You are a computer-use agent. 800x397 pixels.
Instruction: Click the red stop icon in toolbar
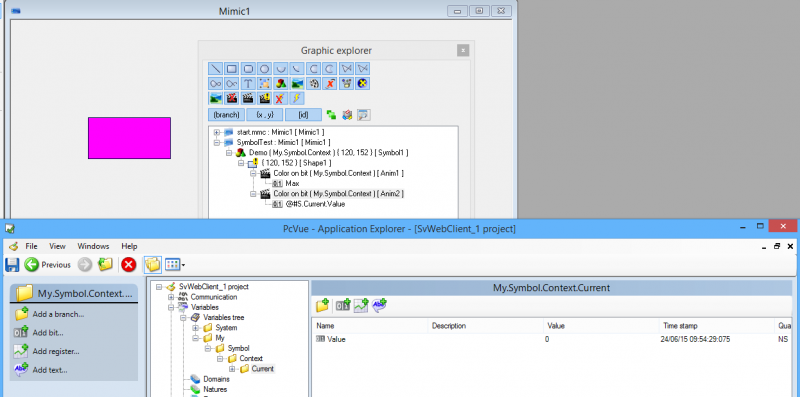pos(129,264)
